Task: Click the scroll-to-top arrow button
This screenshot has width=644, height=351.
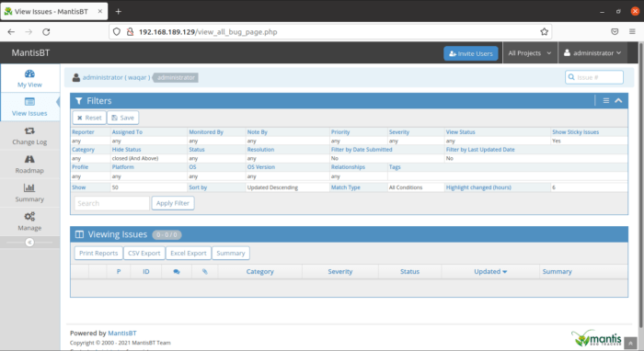Action: tap(630, 344)
